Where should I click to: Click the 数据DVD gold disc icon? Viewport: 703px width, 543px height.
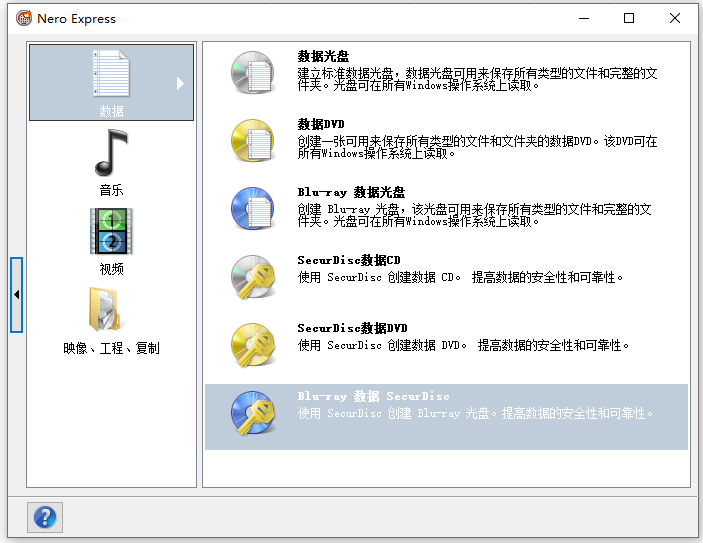tap(253, 140)
